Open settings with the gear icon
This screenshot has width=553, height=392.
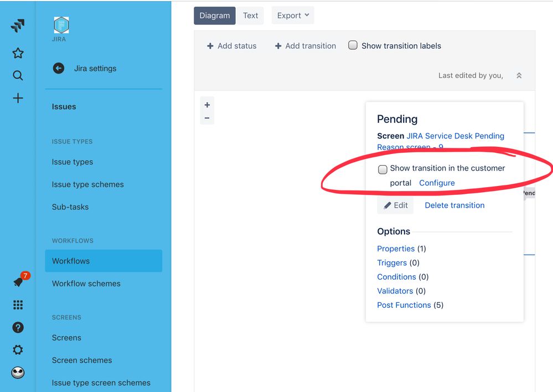click(18, 350)
